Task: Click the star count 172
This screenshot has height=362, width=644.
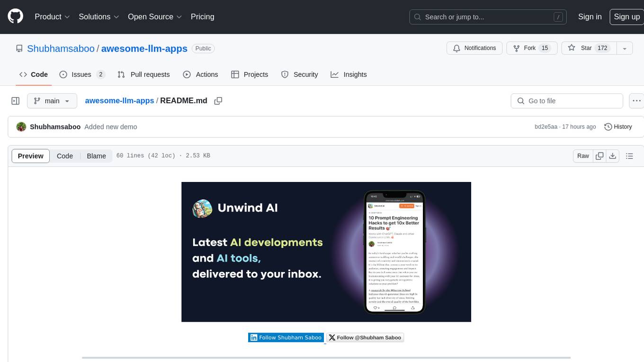Action: tap(602, 48)
